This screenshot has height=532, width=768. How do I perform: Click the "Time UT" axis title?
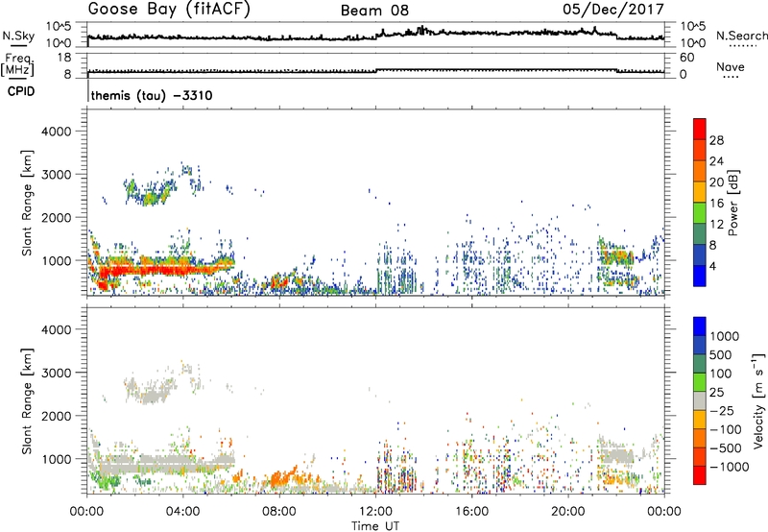point(375,526)
